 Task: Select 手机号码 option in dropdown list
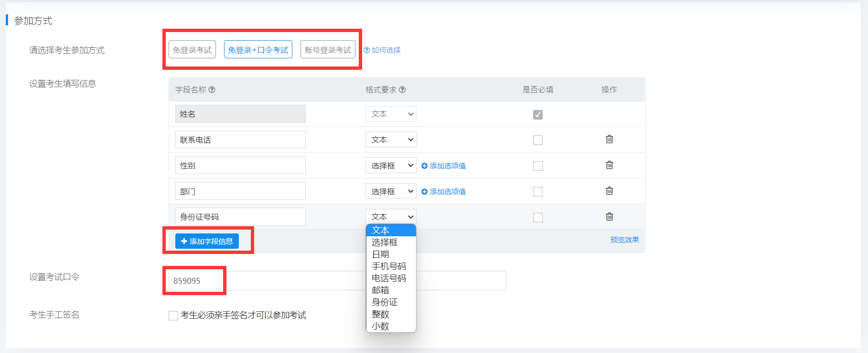391,266
